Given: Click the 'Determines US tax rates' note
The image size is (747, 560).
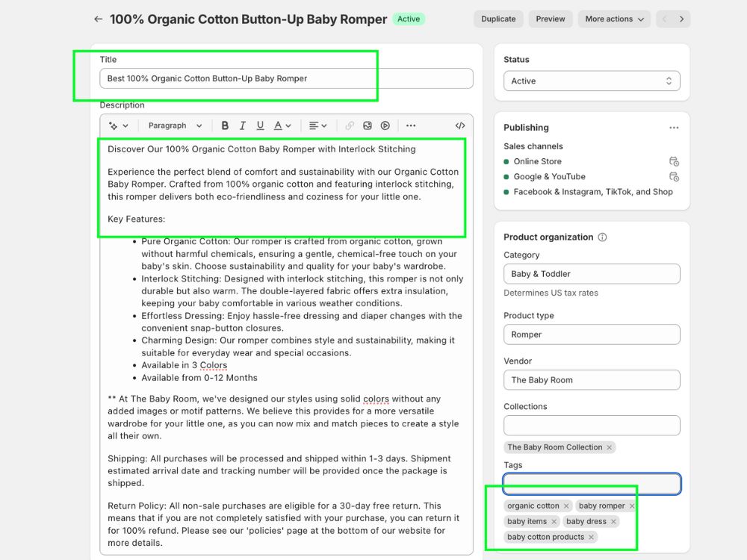Looking at the screenshot, I should pyautogui.click(x=551, y=293).
